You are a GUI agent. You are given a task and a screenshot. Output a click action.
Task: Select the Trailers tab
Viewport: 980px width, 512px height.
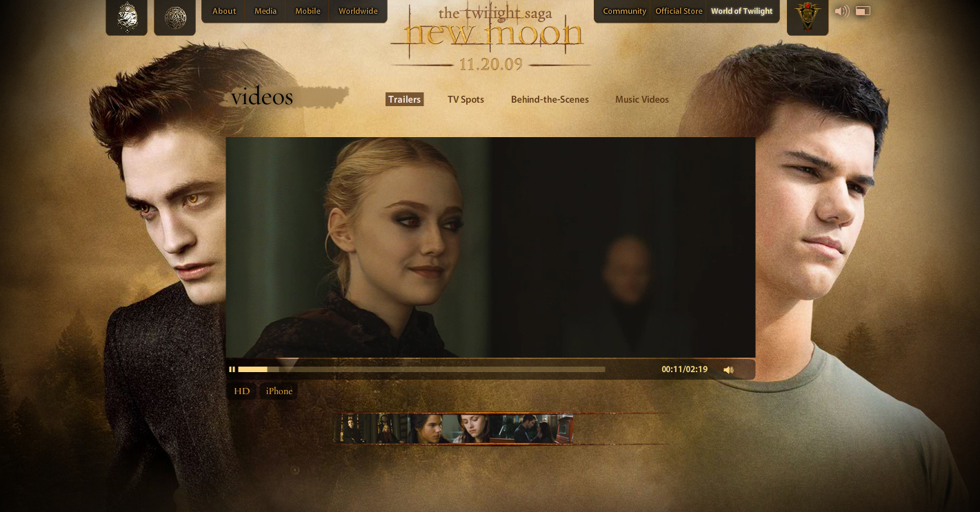point(404,99)
